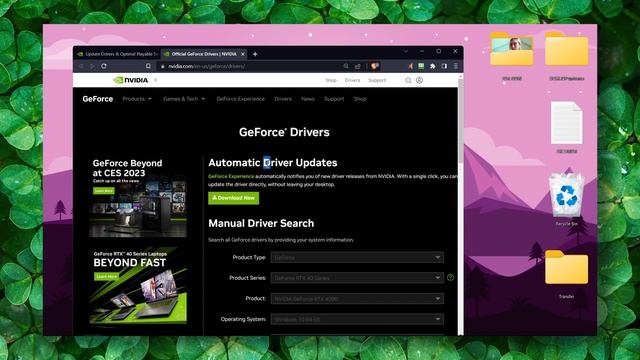Click Support in top NVIDIA header
640x360 pixels.
point(377,80)
